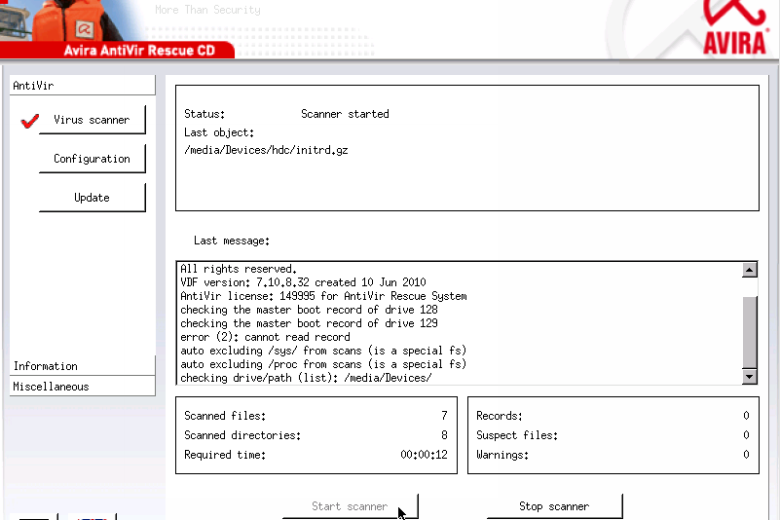Switch to the Miscellaneous sidebar tab

(83, 387)
